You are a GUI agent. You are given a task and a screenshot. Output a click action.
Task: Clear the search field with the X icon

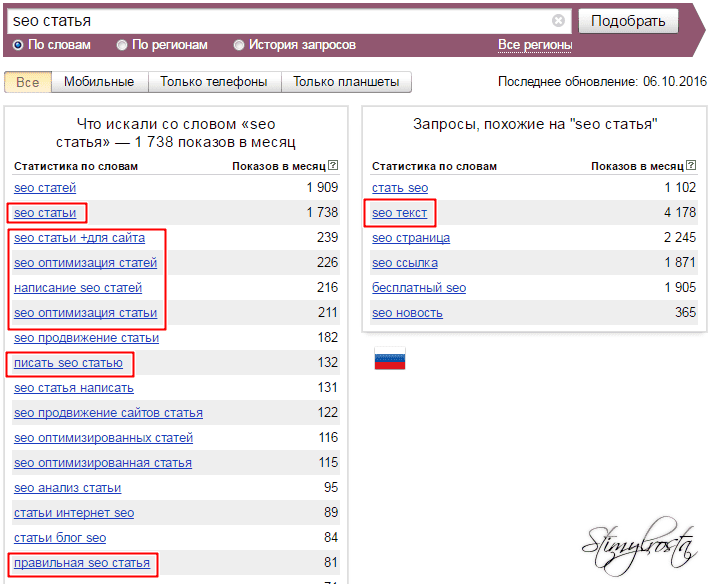558,21
